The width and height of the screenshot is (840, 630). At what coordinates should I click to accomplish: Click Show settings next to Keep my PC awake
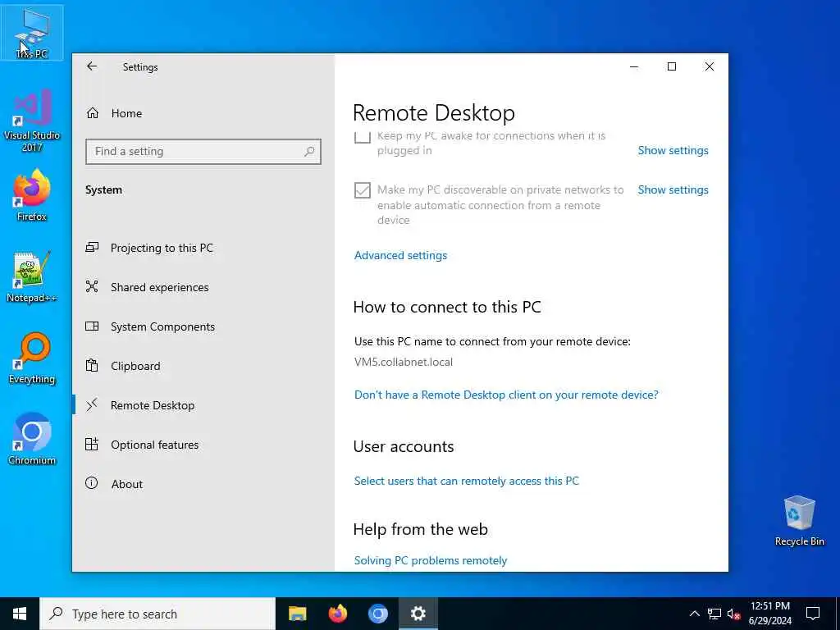pyautogui.click(x=673, y=151)
